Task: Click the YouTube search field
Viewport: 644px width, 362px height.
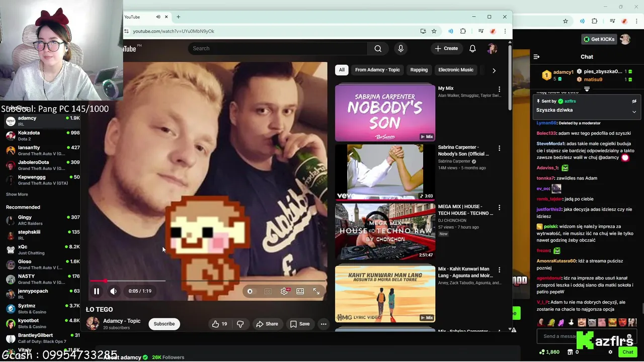Action: [278, 49]
